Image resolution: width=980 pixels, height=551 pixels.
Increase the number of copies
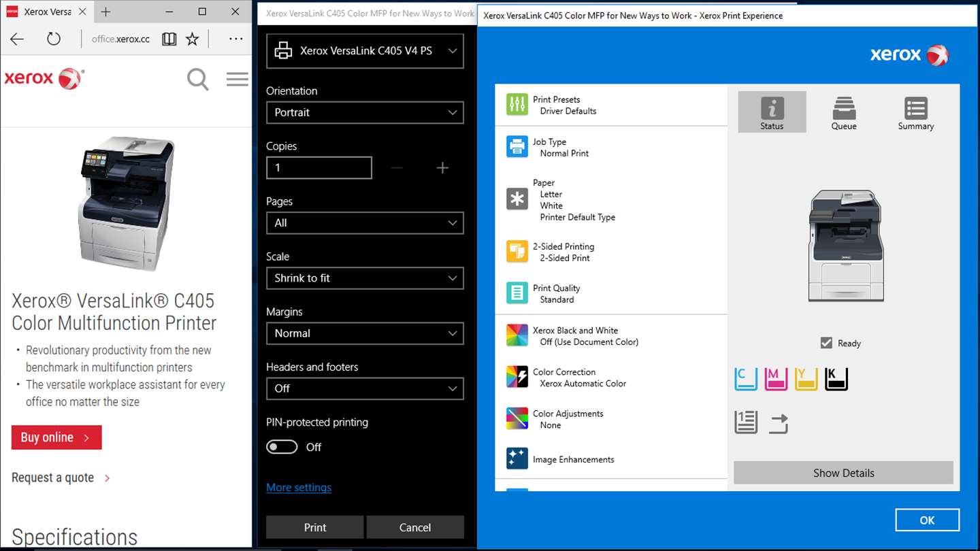(442, 167)
